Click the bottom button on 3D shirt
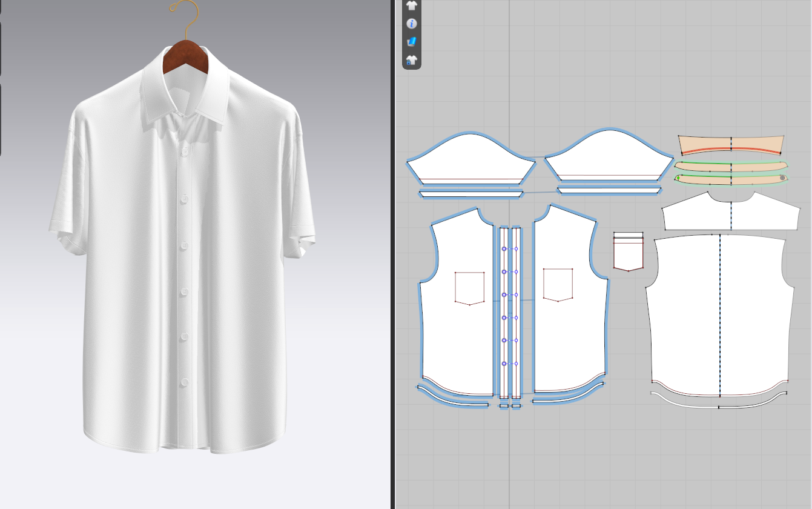 pos(184,383)
